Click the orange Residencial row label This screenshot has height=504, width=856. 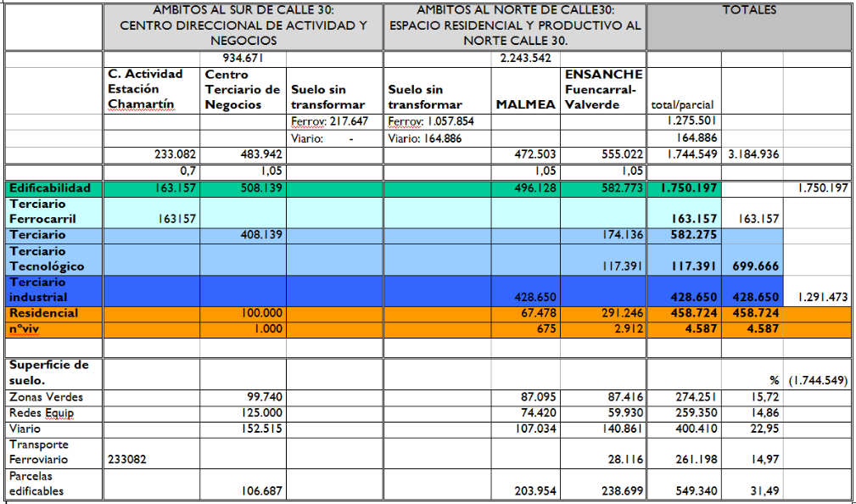(x=43, y=313)
